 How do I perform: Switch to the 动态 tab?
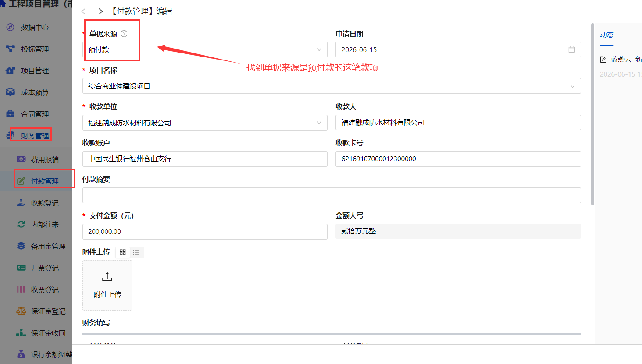pyautogui.click(x=607, y=35)
